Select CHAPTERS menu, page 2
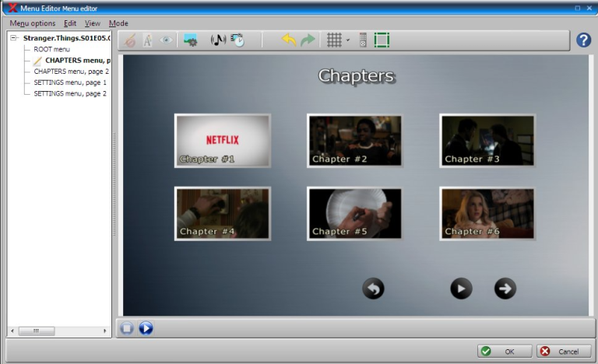598x364 pixels. [x=72, y=72]
